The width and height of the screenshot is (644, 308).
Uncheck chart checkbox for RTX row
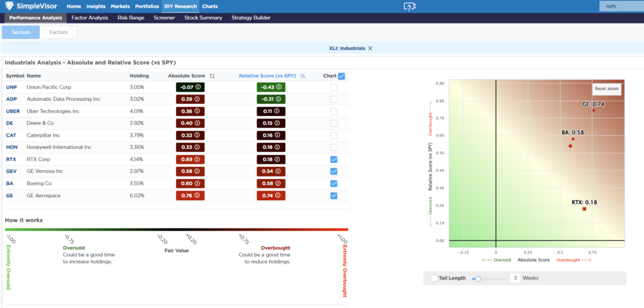click(x=334, y=159)
